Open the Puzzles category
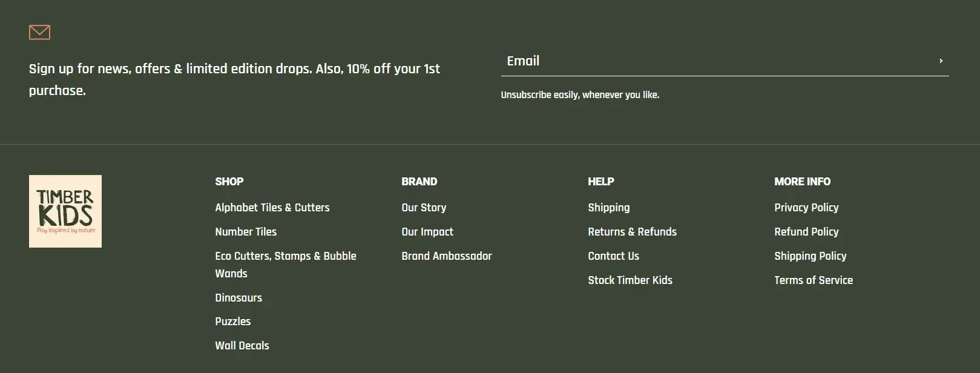Screen dimensions: 980x373 tap(232, 322)
